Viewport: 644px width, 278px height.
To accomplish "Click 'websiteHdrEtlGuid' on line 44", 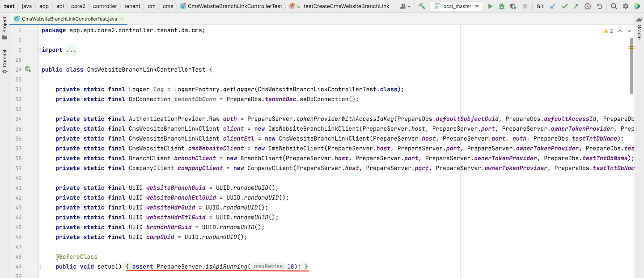I will [x=176, y=218].
